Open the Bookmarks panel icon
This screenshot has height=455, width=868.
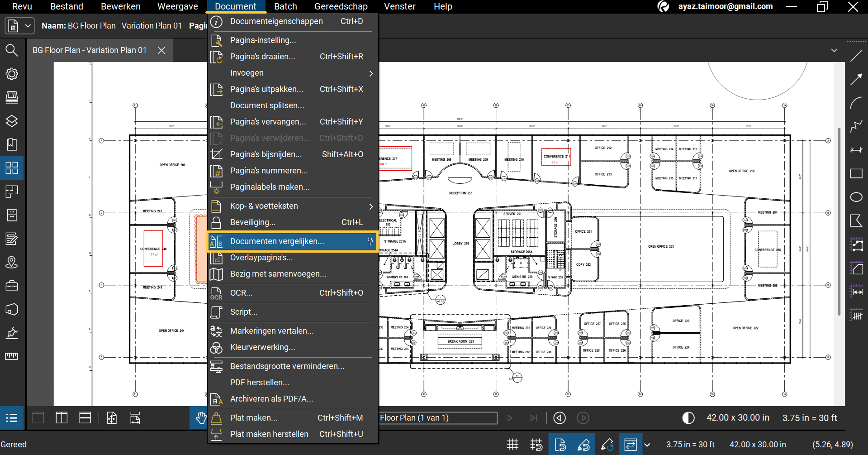click(12, 144)
